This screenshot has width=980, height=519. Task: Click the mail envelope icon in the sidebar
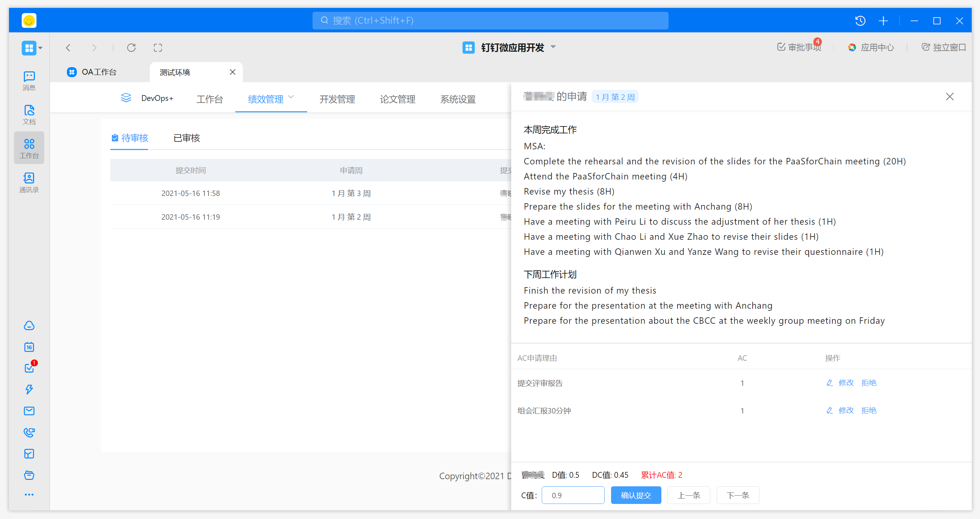(29, 411)
